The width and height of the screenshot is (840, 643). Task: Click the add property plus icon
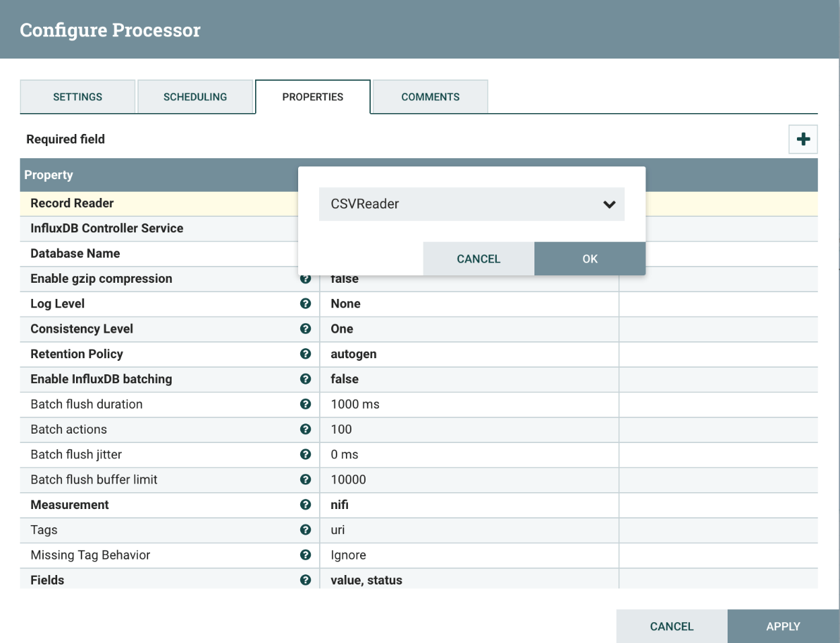[x=803, y=139]
